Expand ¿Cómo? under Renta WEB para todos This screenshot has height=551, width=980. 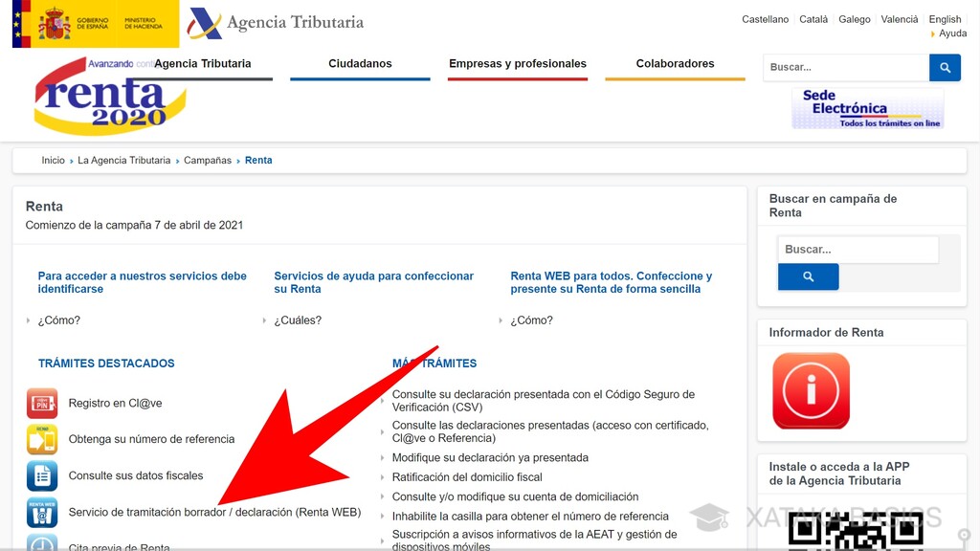click(x=531, y=320)
